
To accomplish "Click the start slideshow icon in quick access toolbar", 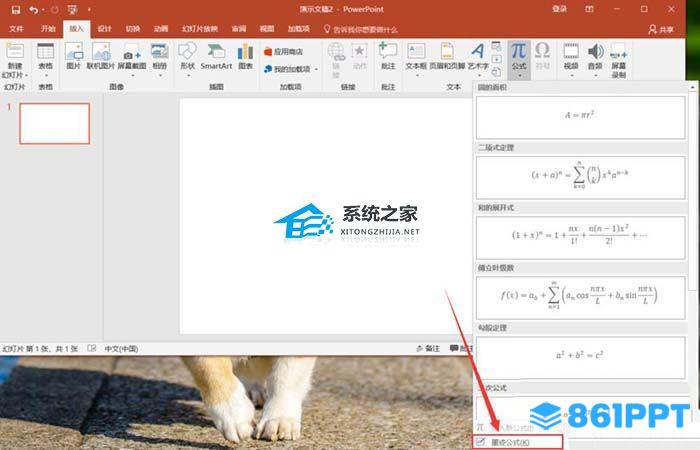I will [72, 9].
